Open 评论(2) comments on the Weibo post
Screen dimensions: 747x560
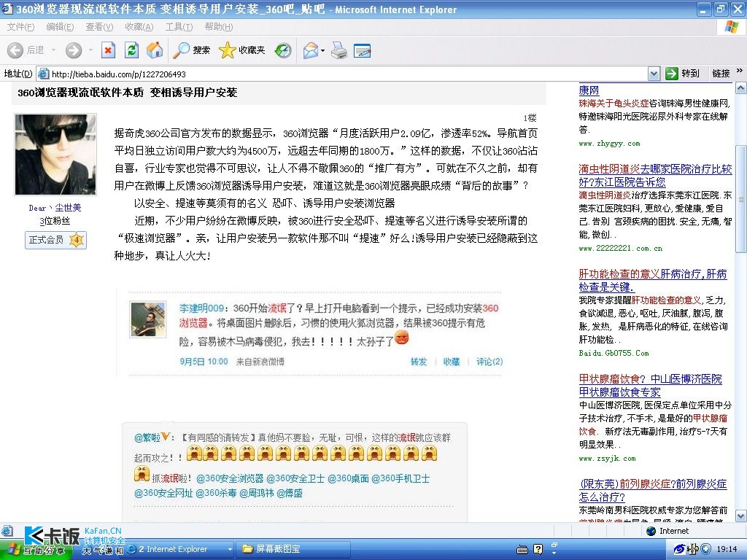pos(489,362)
